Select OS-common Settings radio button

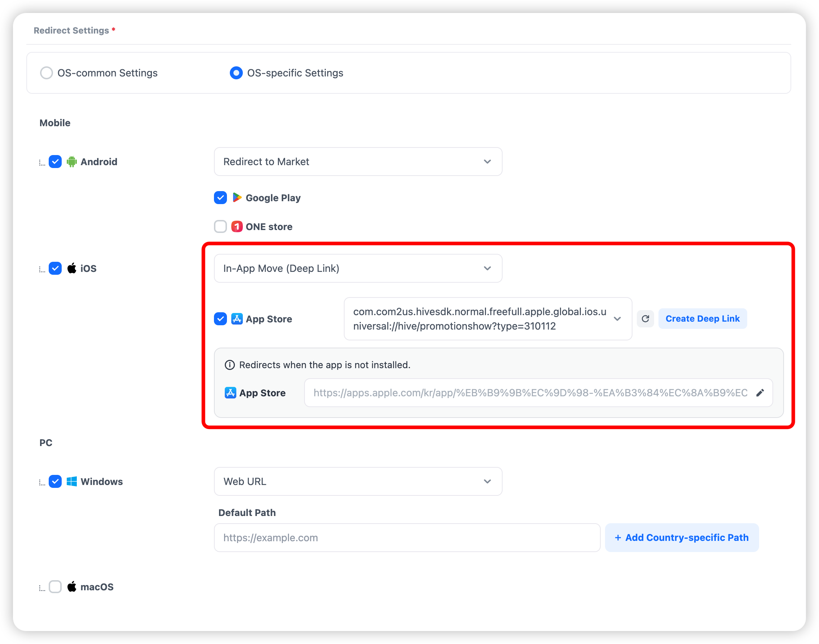[47, 73]
